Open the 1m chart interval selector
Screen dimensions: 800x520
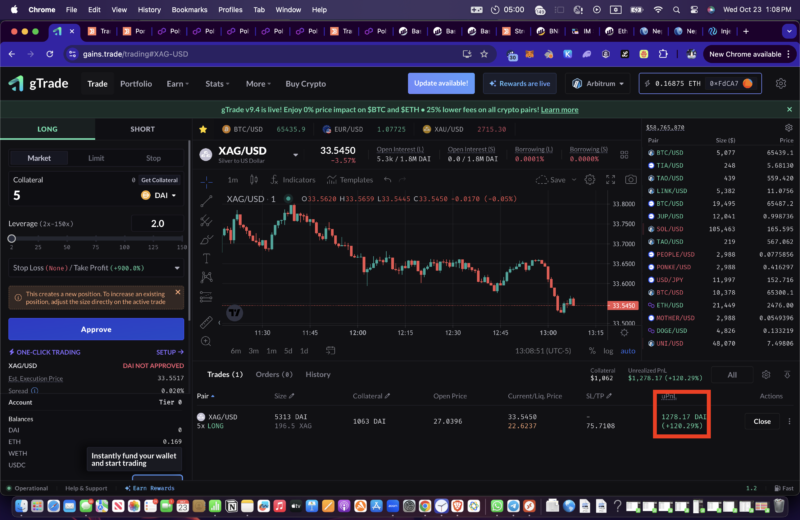tap(233, 180)
